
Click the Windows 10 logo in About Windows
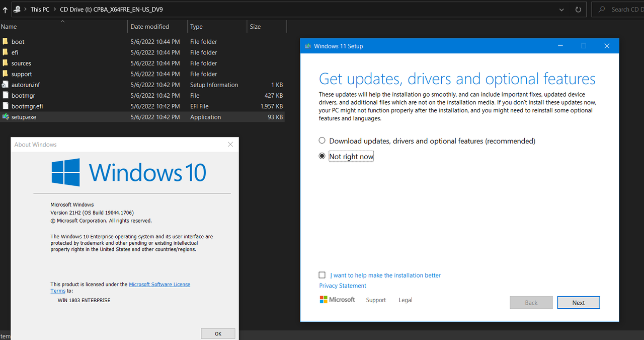point(129,172)
